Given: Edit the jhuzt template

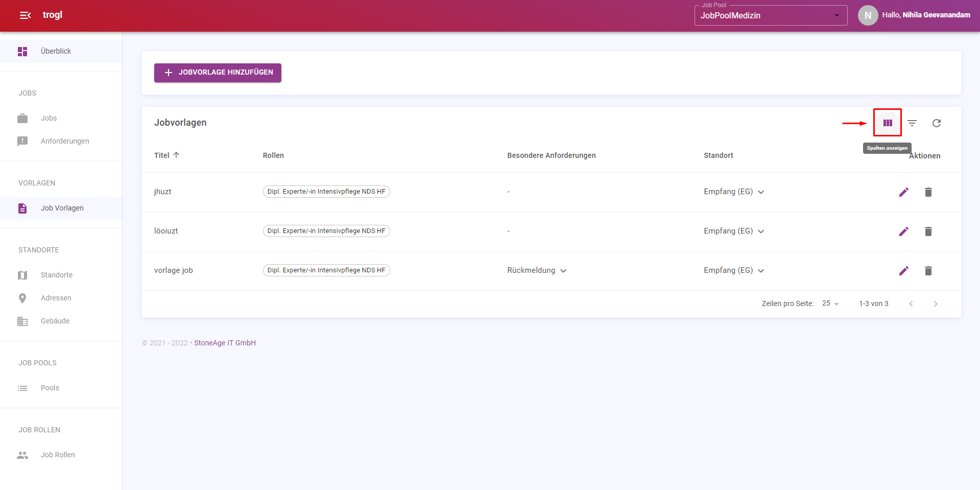Looking at the screenshot, I should (x=904, y=192).
